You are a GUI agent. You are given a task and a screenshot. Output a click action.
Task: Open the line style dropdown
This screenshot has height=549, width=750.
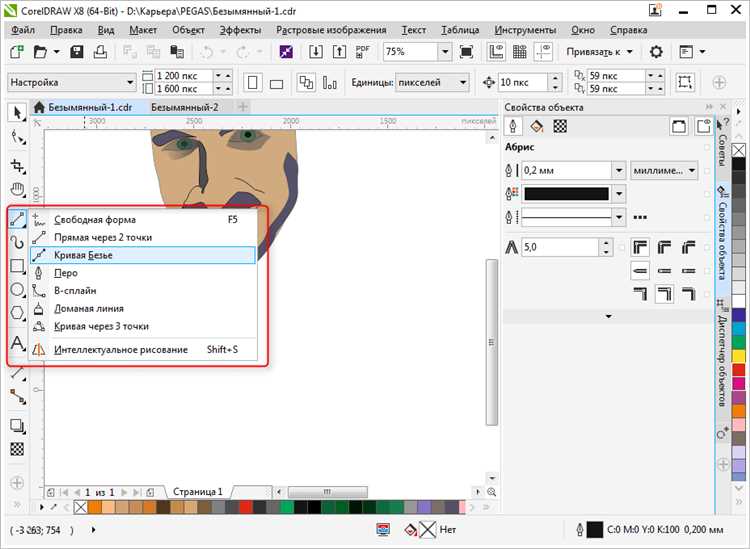click(x=619, y=218)
